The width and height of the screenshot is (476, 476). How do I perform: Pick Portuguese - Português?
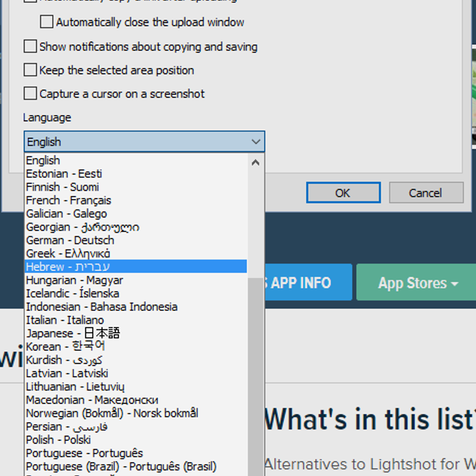tap(136, 453)
